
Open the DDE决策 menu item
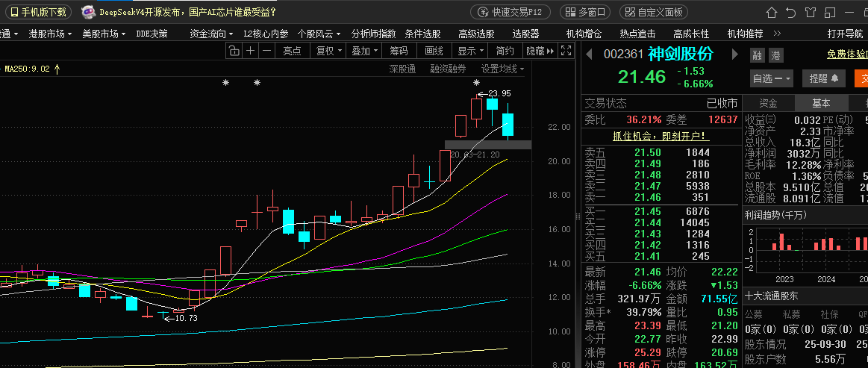coord(152,34)
